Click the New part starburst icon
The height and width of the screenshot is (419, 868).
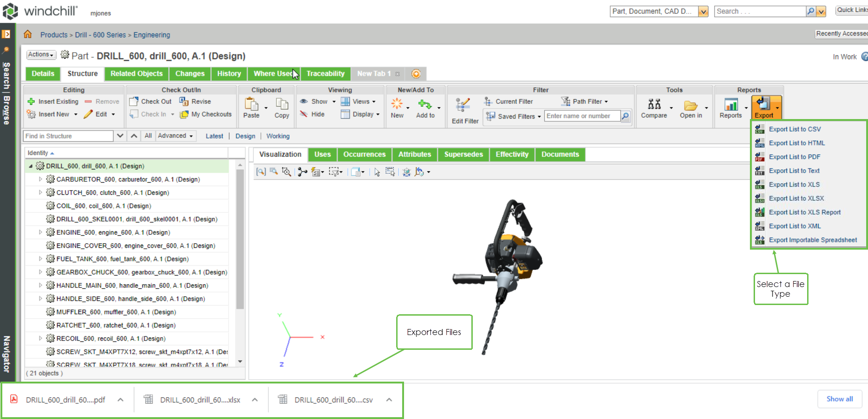point(397,104)
